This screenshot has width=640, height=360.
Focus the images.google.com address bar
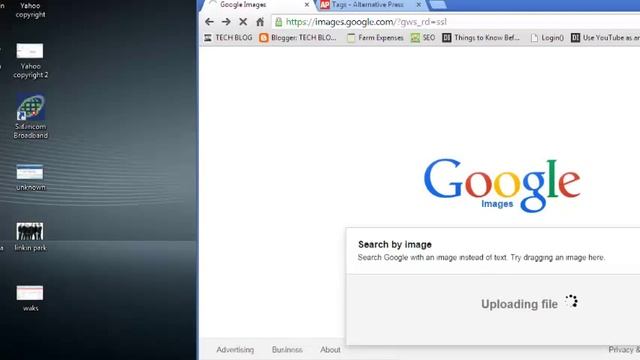[455, 22]
